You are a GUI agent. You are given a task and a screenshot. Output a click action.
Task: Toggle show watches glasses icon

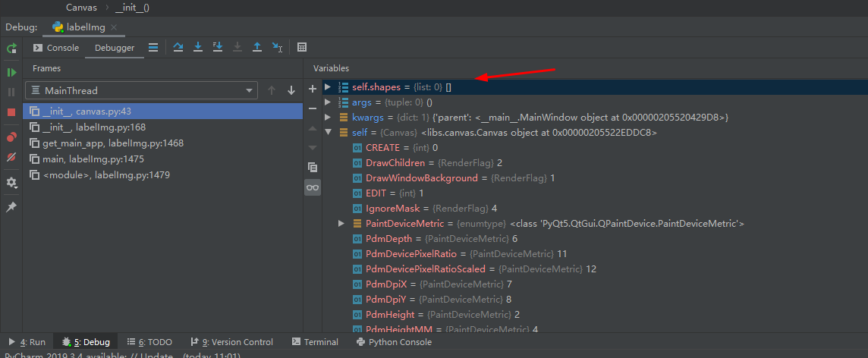[312, 187]
